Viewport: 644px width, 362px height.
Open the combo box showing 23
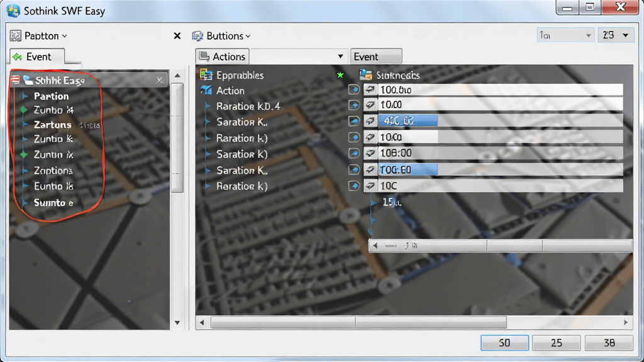(616, 35)
